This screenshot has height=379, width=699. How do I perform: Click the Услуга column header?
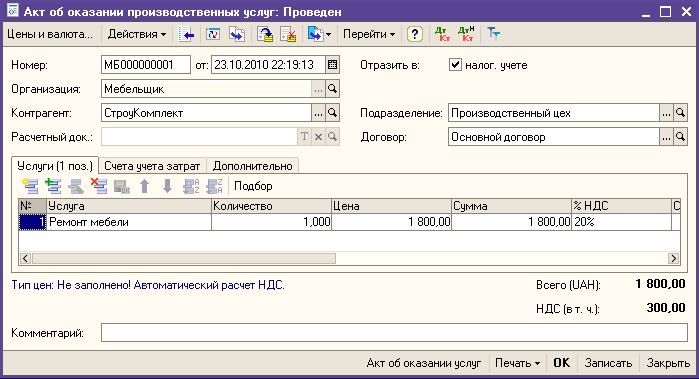click(129, 206)
